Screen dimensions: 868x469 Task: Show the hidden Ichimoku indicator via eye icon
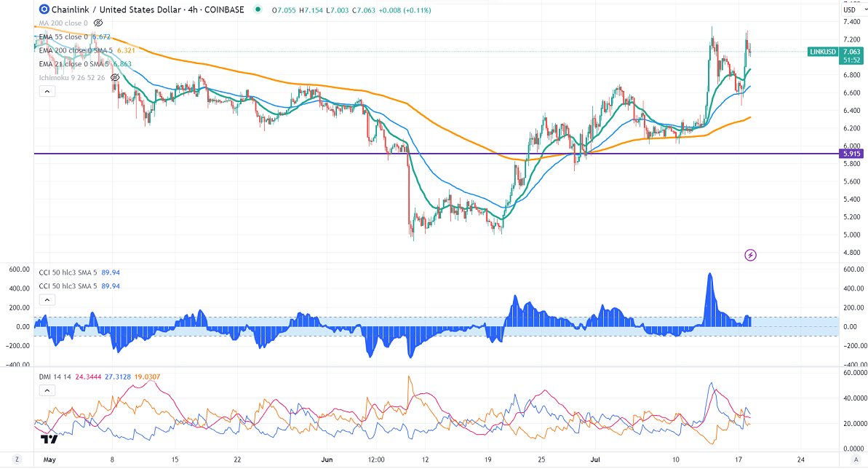115,78
